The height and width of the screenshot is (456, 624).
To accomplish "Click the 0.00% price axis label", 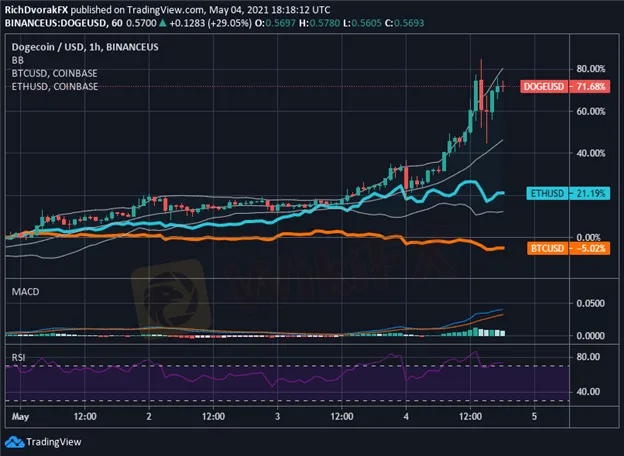I will tap(589, 238).
